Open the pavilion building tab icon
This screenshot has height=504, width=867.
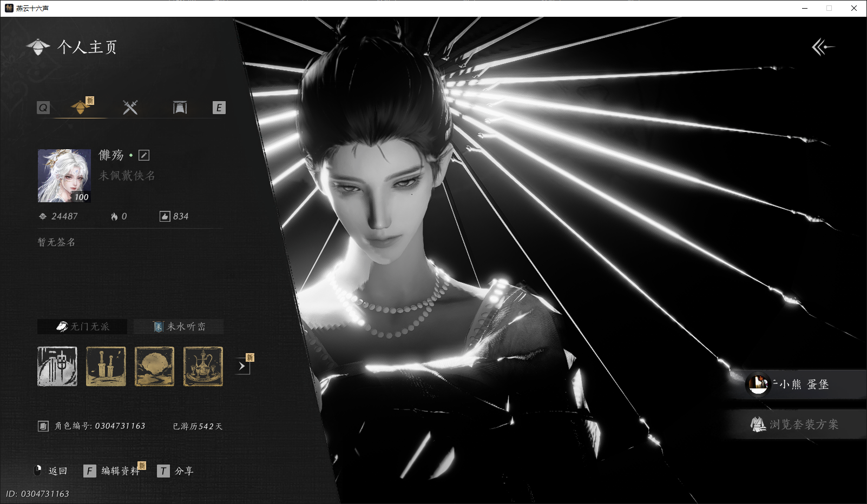[180, 107]
